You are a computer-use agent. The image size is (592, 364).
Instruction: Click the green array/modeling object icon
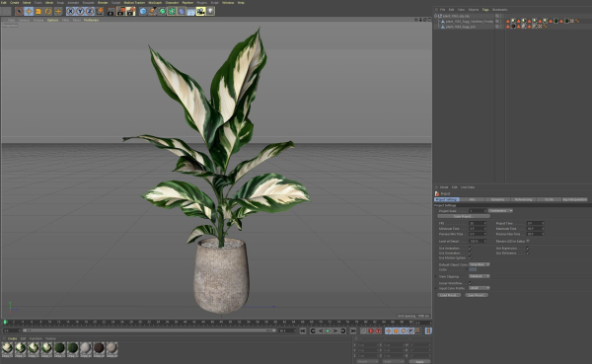172,11
